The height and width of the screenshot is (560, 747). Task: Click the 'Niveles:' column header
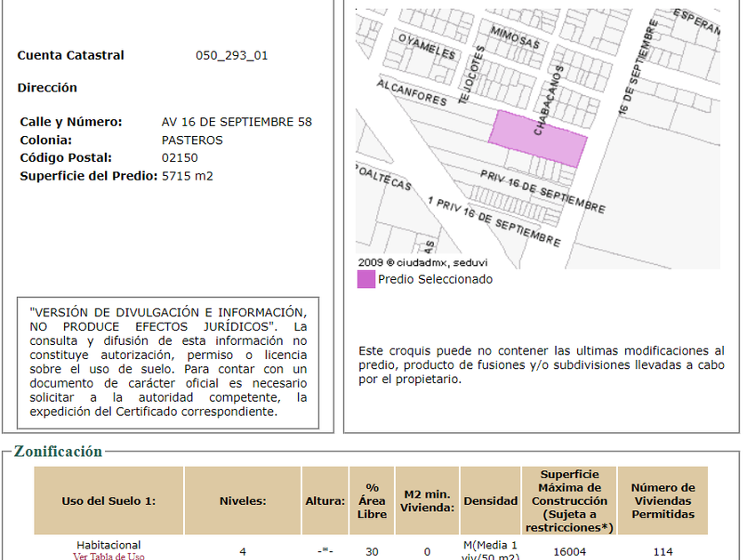point(243,501)
